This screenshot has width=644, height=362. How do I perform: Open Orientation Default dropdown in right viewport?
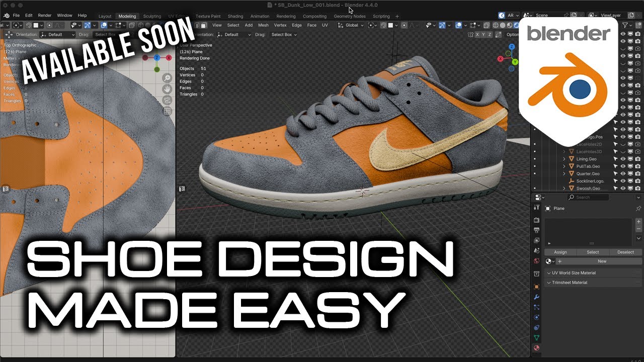coord(234,35)
